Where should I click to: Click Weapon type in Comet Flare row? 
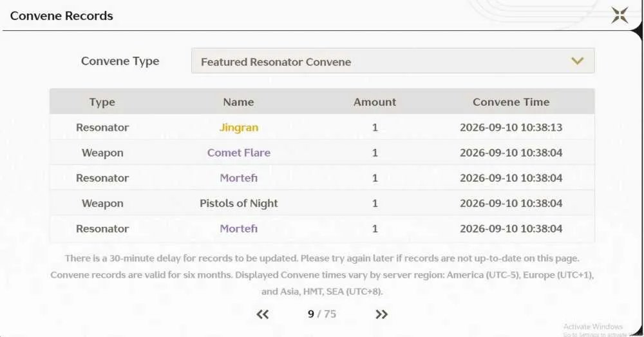coord(102,153)
